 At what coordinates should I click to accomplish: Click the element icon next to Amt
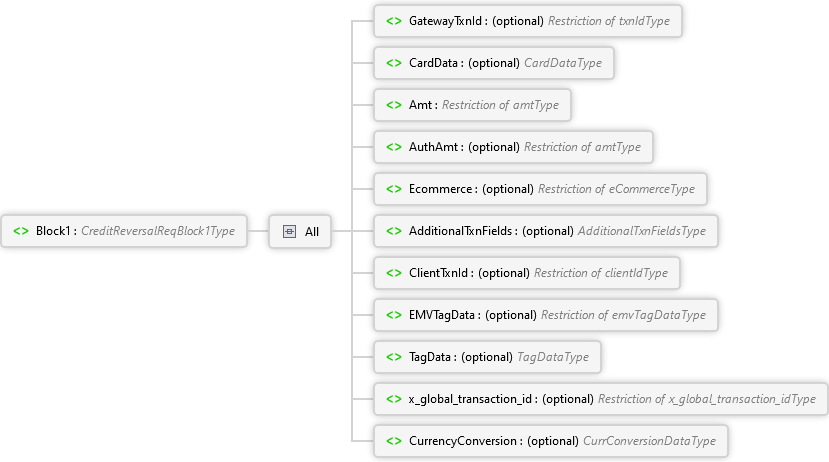[394, 105]
